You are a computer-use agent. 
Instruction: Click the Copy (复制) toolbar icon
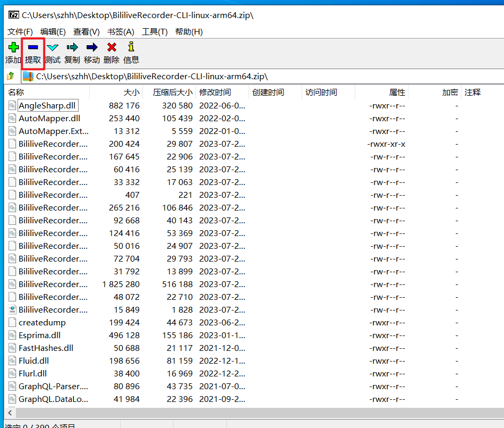[x=72, y=47]
